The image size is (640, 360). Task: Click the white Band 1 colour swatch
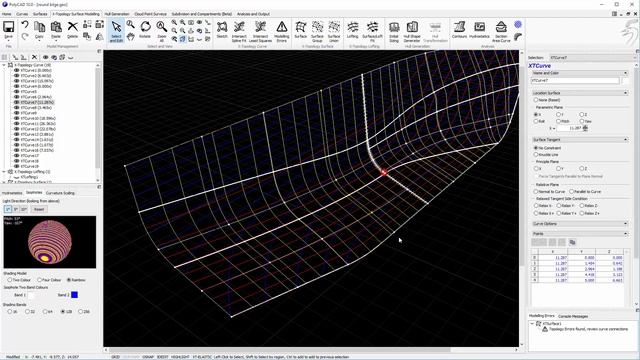(x=31, y=295)
